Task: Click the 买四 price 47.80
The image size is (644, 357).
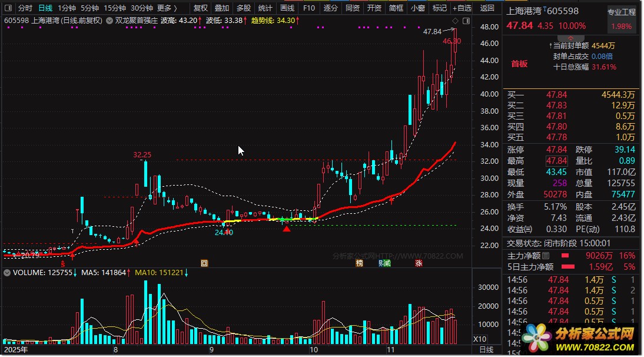Action: [556, 127]
